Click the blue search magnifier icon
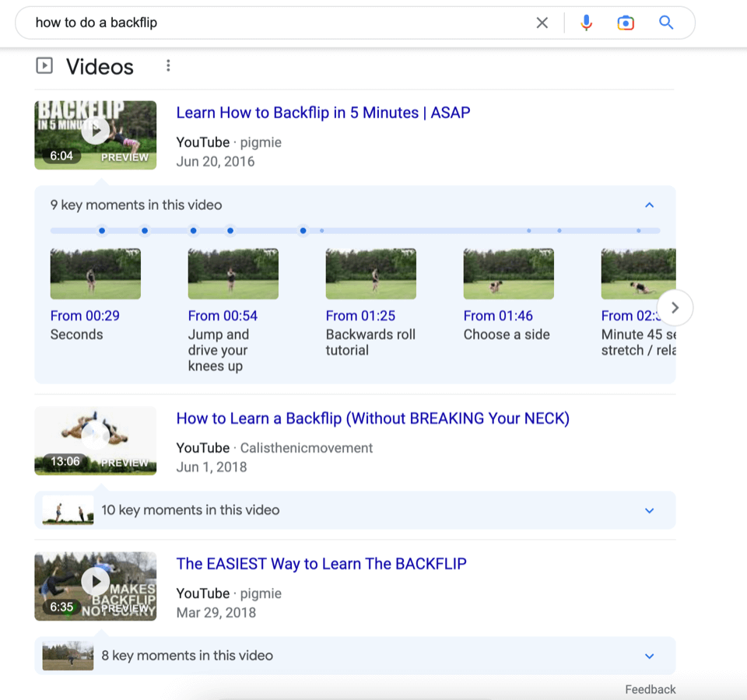 coord(665,23)
